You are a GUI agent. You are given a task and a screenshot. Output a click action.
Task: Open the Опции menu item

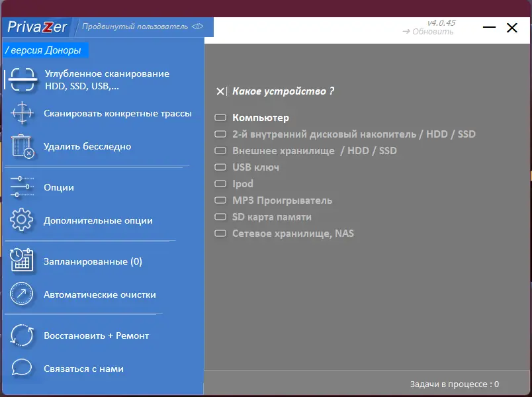pos(59,188)
